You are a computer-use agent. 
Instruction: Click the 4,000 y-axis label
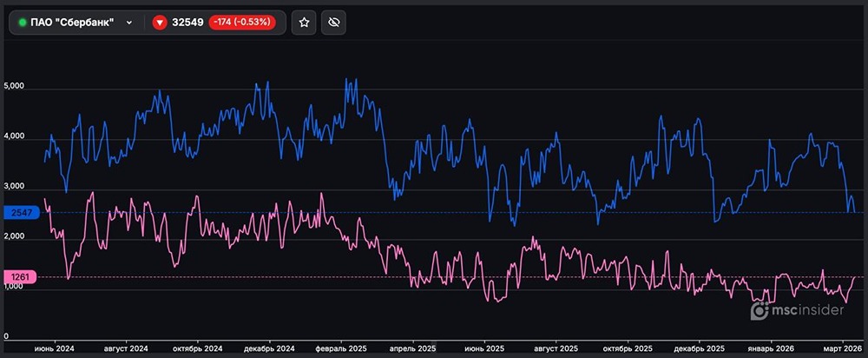click(x=13, y=137)
